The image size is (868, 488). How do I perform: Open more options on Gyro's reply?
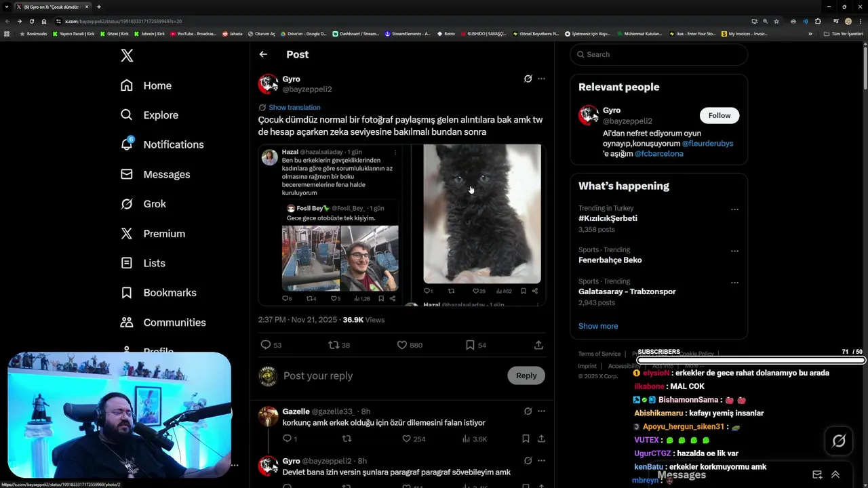pos(541,461)
